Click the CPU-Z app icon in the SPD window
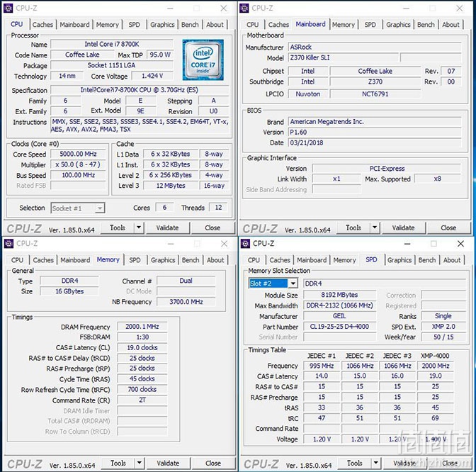This screenshot has height=472, width=476. [244, 244]
